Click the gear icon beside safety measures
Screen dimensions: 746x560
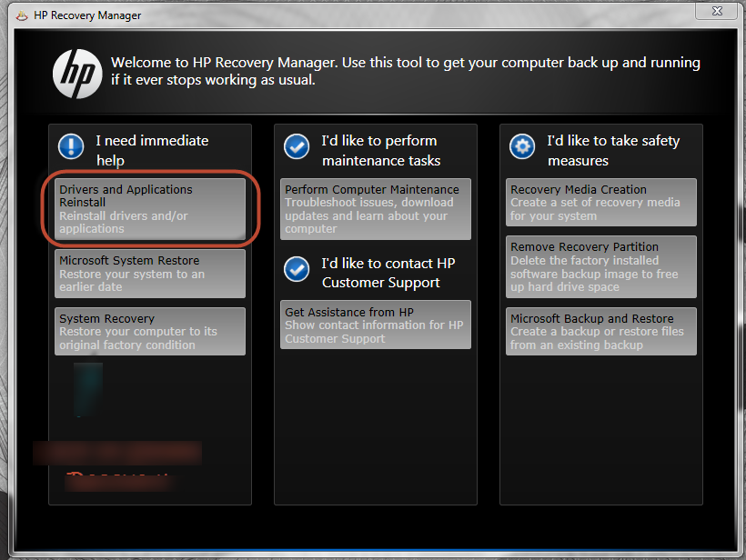pyautogui.click(x=521, y=146)
